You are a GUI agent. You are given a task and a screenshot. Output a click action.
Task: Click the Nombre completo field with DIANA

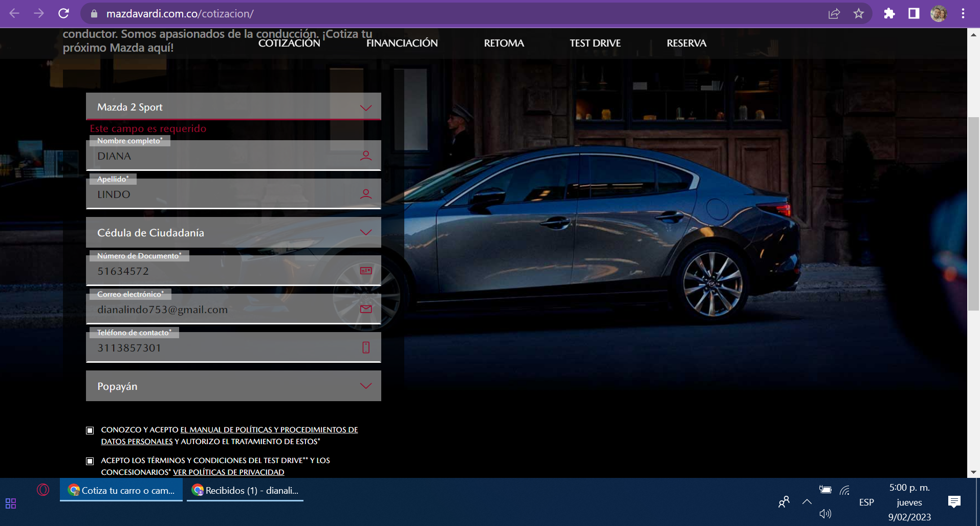[233, 156]
